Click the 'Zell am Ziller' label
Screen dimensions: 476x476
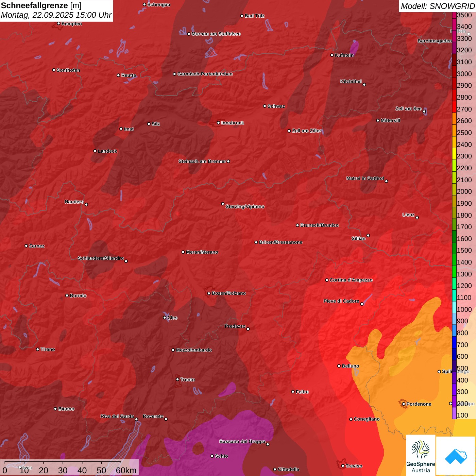click(x=307, y=131)
